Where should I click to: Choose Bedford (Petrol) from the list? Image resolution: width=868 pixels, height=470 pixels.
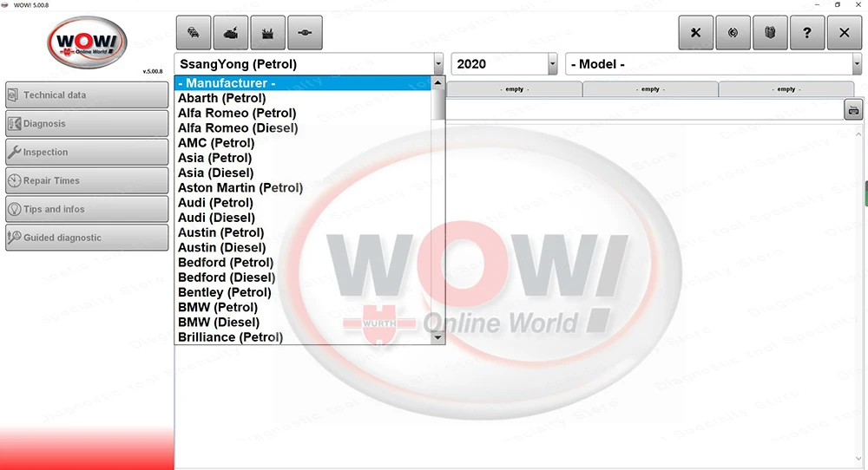click(303, 262)
